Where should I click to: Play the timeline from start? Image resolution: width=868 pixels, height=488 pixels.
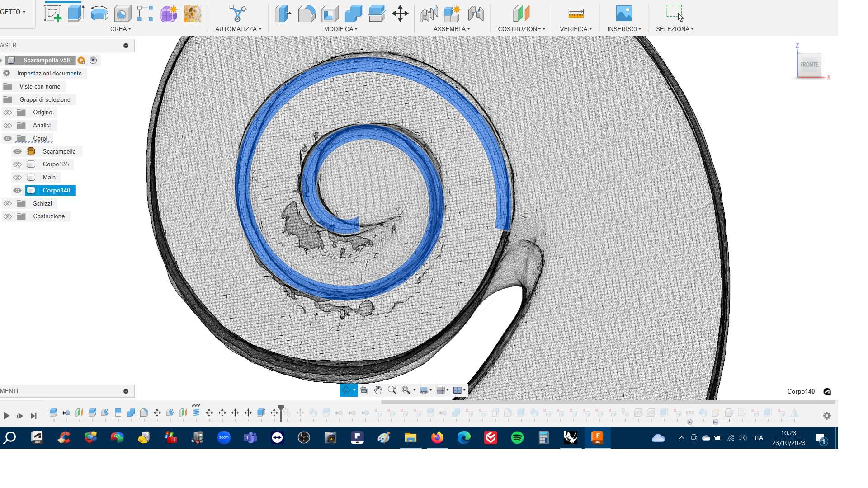coord(6,416)
